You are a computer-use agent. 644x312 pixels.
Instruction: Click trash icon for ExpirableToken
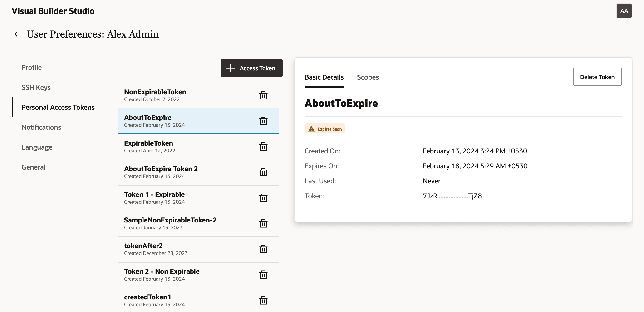263,147
